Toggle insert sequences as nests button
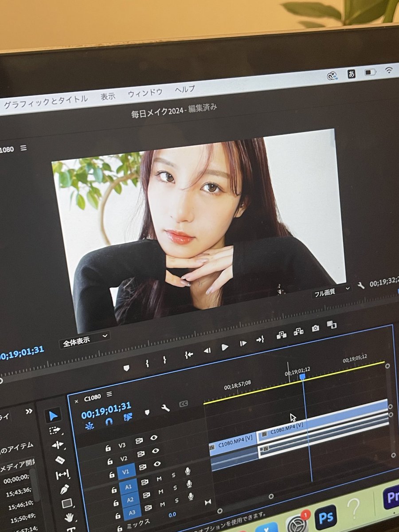The width and height of the screenshot is (399, 532). (x=90, y=425)
